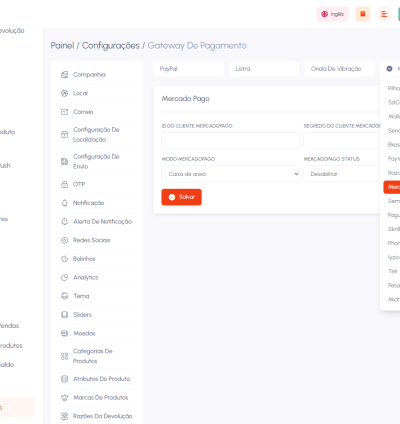This screenshot has height=424, width=400.
Task: Open the Local settings page
Action: [97, 93]
